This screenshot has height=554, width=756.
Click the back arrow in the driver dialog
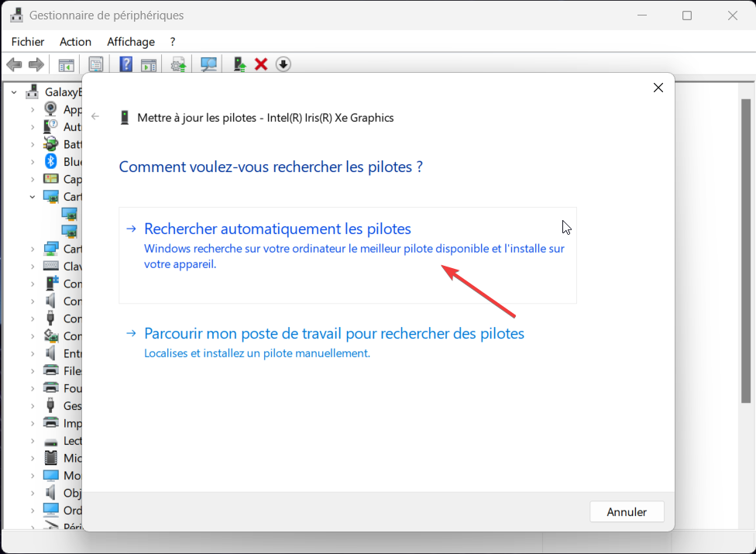[x=95, y=116]
